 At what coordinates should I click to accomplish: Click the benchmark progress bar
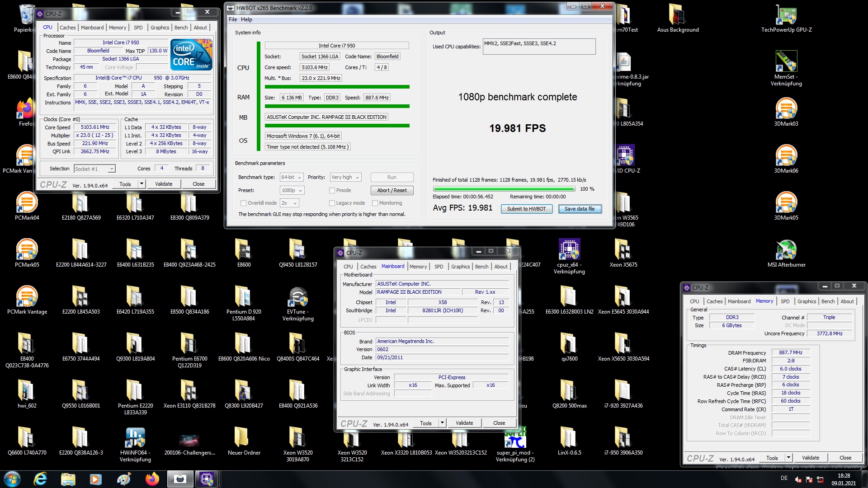pyautogui.click(x=504, y=189)
